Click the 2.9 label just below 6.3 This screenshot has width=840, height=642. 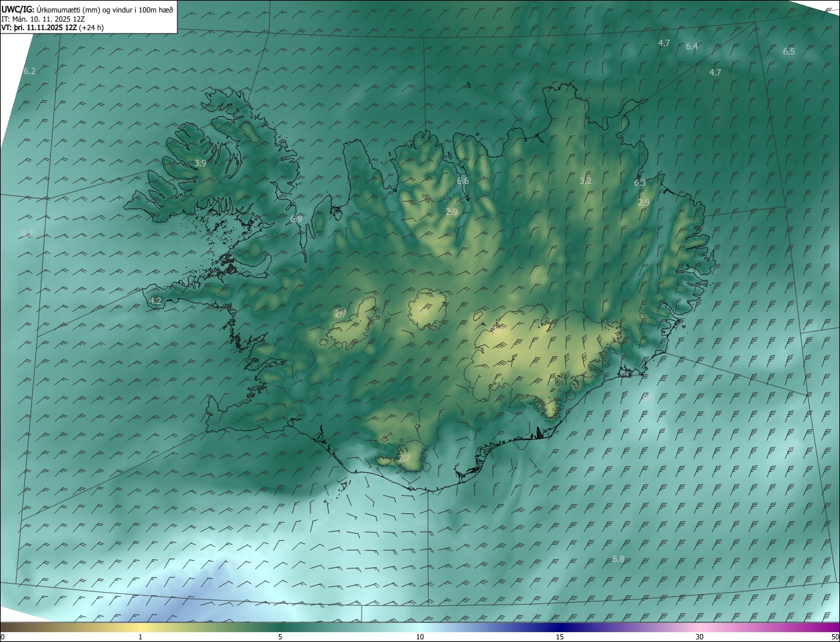(644, 203)
